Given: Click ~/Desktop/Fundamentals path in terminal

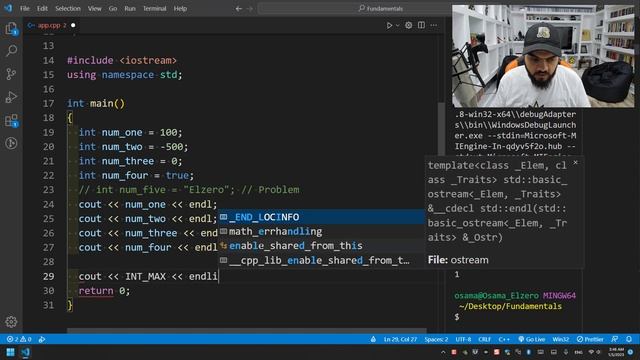Looking at the screenshot, I should [x=510, y=306].
